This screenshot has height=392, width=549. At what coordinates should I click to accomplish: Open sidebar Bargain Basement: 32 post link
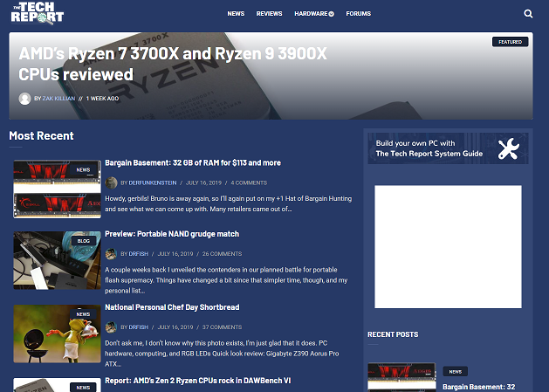point(478,387)
